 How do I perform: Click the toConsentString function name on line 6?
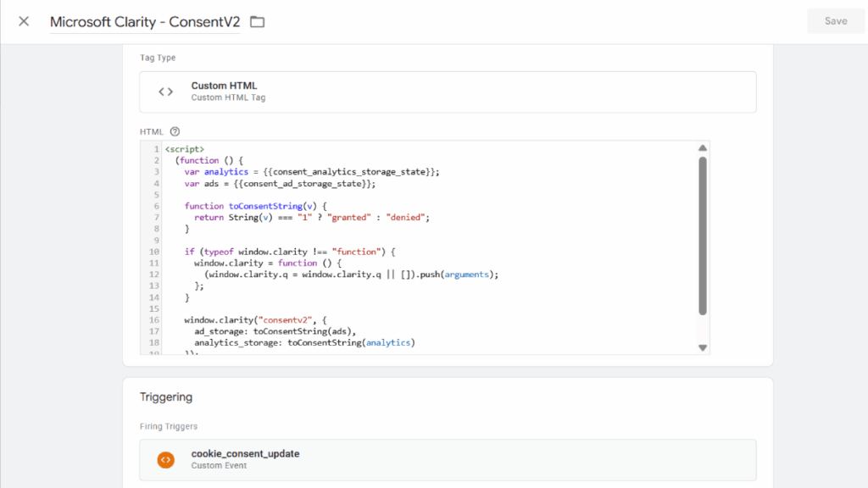point(265,207)
